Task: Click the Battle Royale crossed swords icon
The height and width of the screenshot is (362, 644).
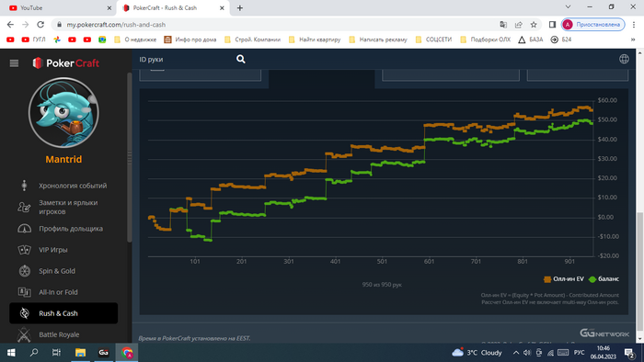Action: coord(24,334)
